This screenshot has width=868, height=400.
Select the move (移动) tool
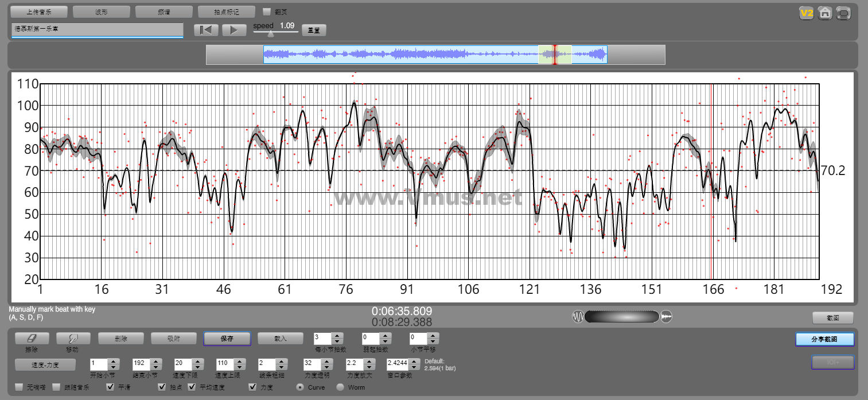pyautogui.click(x=72, y=339)
